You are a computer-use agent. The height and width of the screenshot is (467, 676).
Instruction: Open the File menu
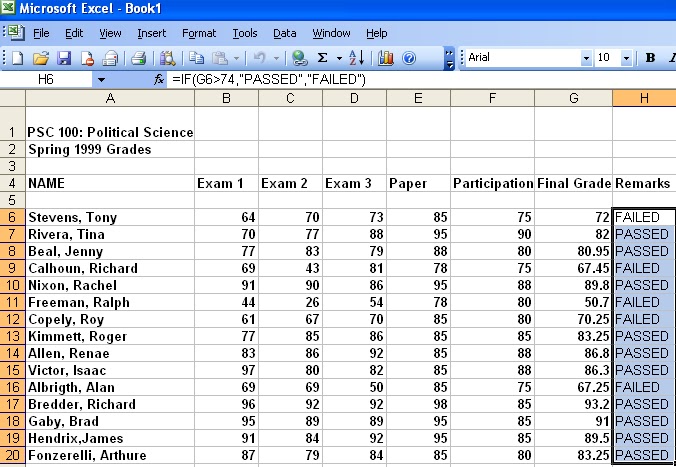pos(41,33)
